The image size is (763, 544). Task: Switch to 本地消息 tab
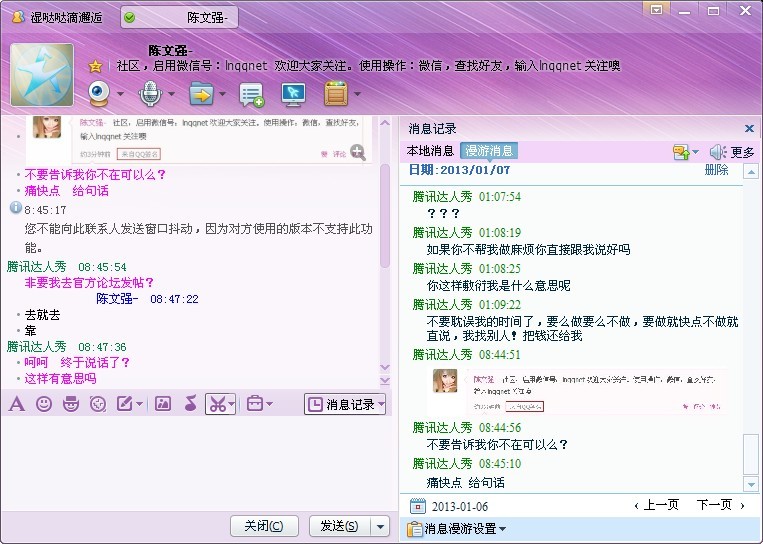(430, 151)
